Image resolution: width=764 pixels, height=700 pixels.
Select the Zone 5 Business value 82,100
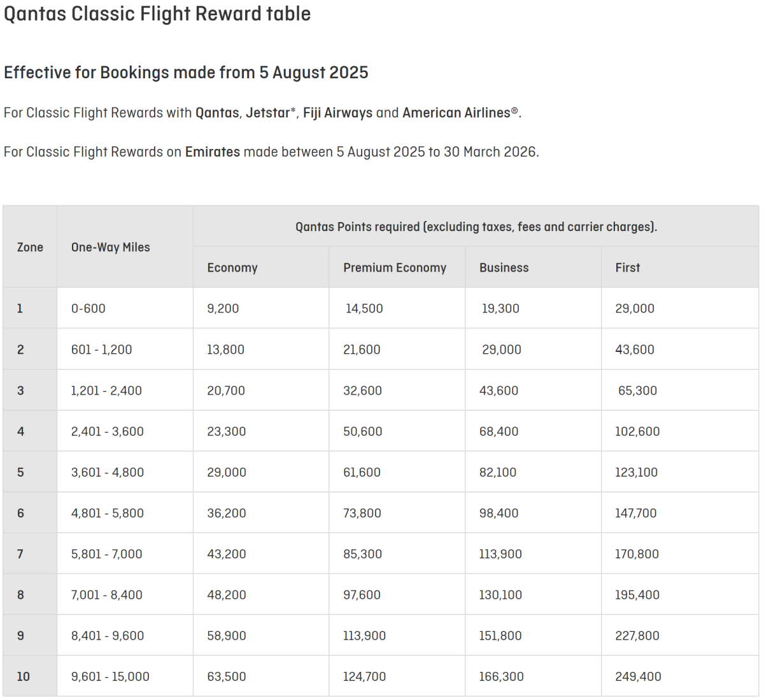pos(498,472)
